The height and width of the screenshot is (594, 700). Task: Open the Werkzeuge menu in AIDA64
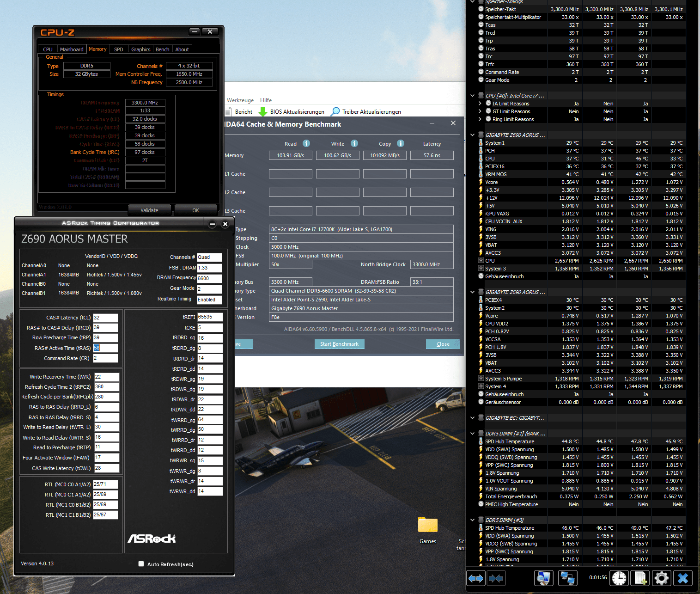tap(240, 100)
